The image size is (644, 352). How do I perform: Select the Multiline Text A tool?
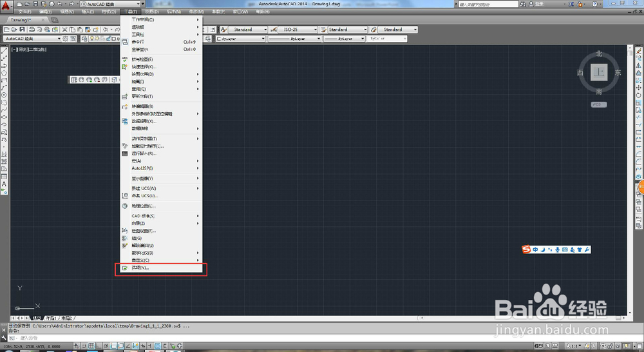[4, 184]
